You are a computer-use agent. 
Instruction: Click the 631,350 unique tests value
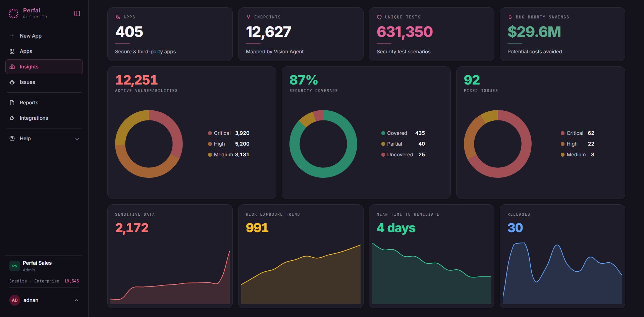click(405, 32)
